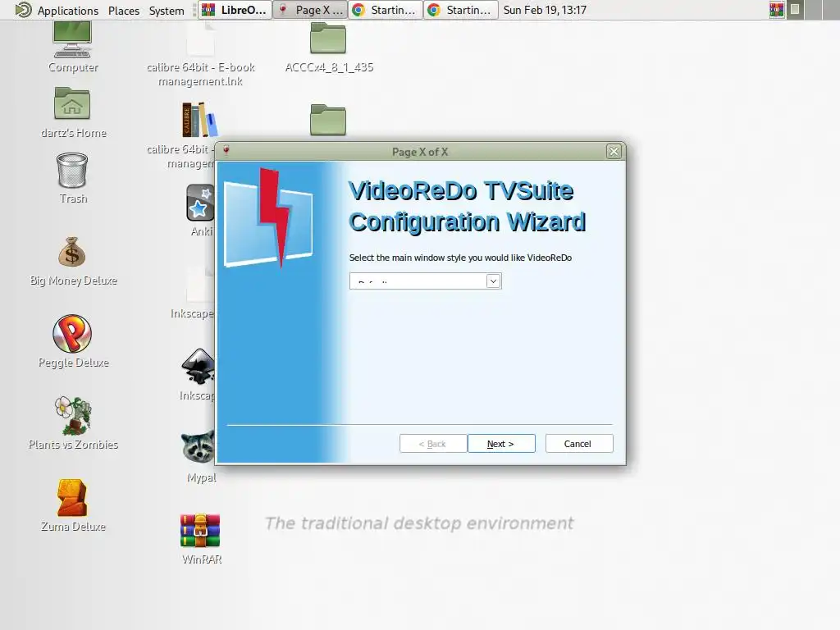The height and width of the screenshot is (630, 840).
Task: Open the Inkscape desktop icon
Action: 199,366
